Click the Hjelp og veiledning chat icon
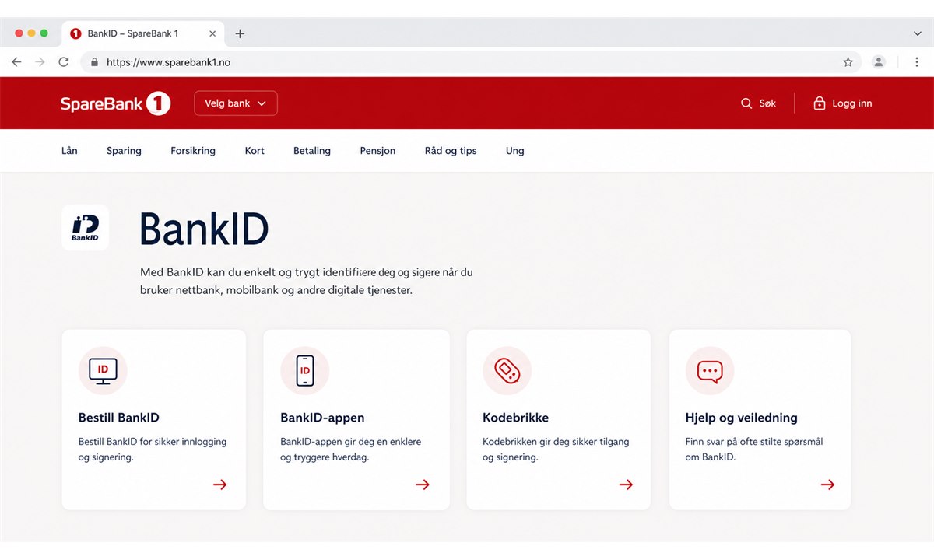This screenshot has width=934, height=560. click(x=710, y=370)
